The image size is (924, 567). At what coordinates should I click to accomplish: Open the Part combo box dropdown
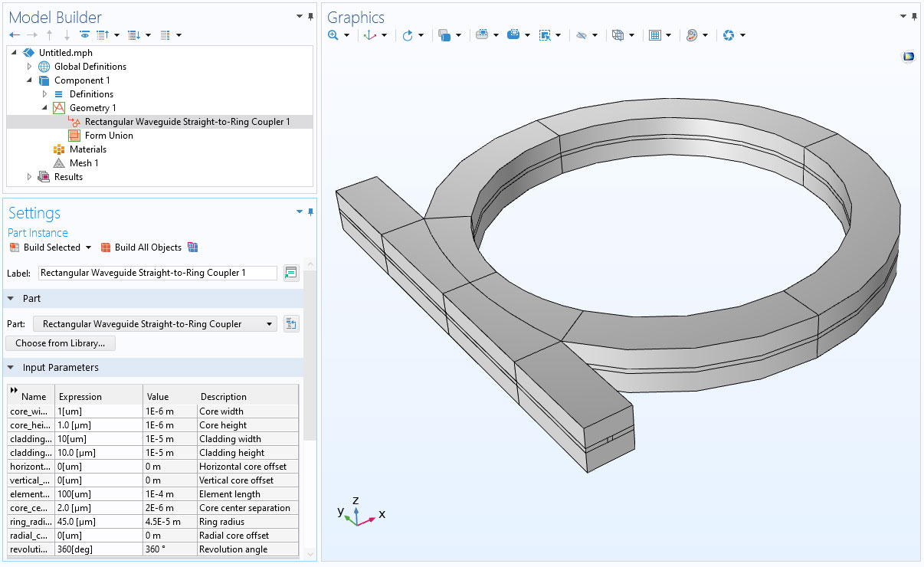click(269, 324)
